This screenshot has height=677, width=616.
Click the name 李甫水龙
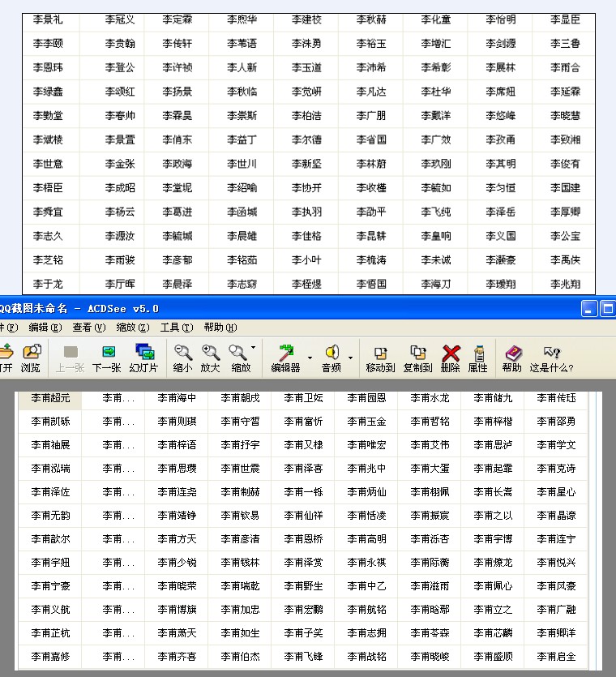430,398
